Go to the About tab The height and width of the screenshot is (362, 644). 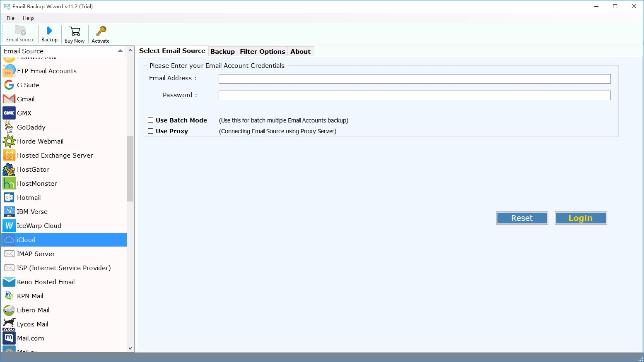[300, 52]
